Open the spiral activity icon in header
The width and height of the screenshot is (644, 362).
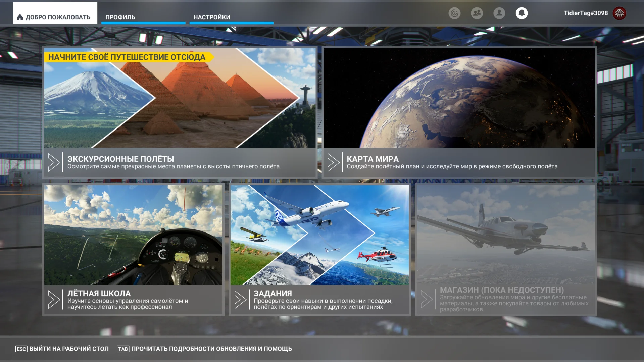tap(454, 13)
